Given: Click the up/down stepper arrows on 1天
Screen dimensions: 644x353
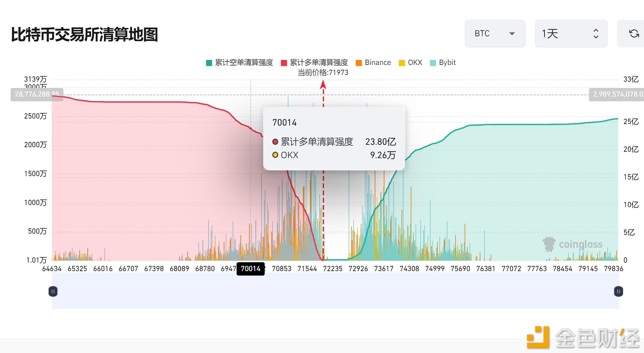Looking at the screenshot, I should pyautogui.click(x=596, y=34).
